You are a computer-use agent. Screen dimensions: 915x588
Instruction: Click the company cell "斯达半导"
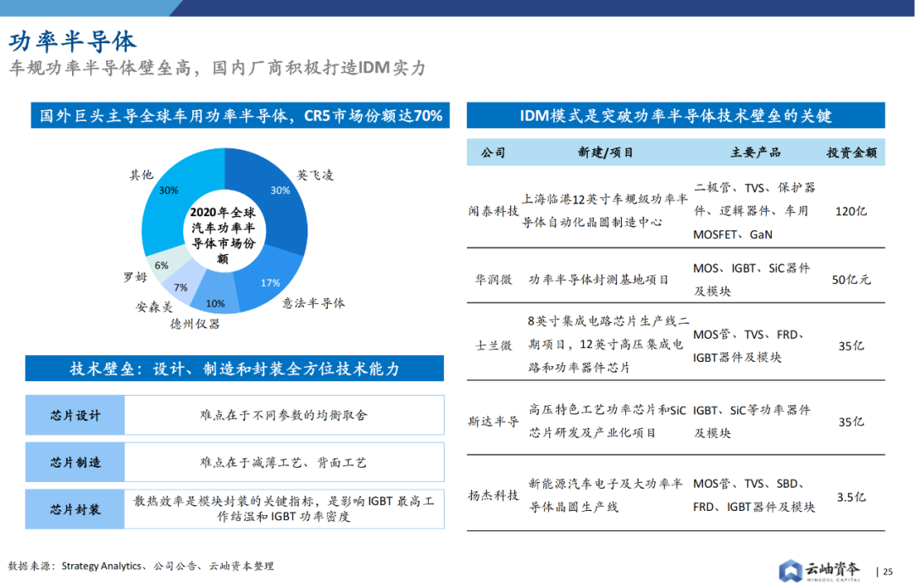tap(493, 422)
